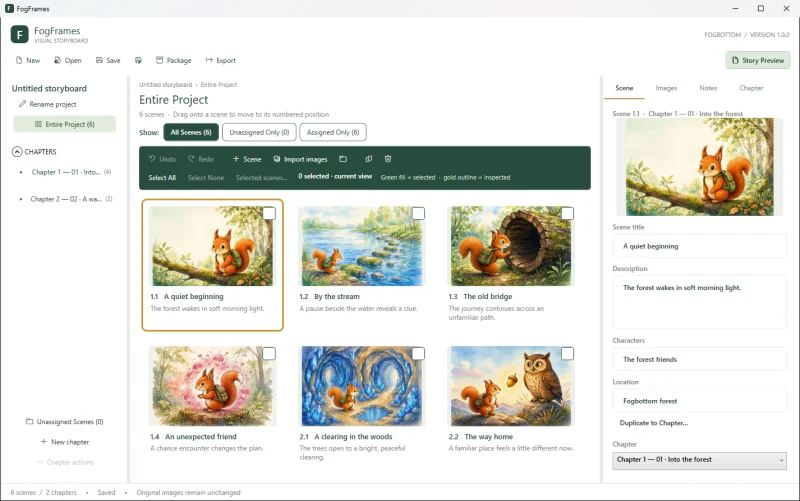Package the project
The height and width of the screenshot is (501, 800).
click(x=173, y=60)
